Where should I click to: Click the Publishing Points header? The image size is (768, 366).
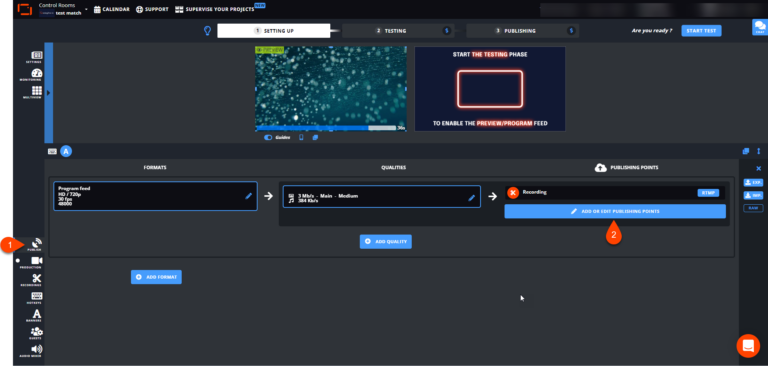(626, 168)
